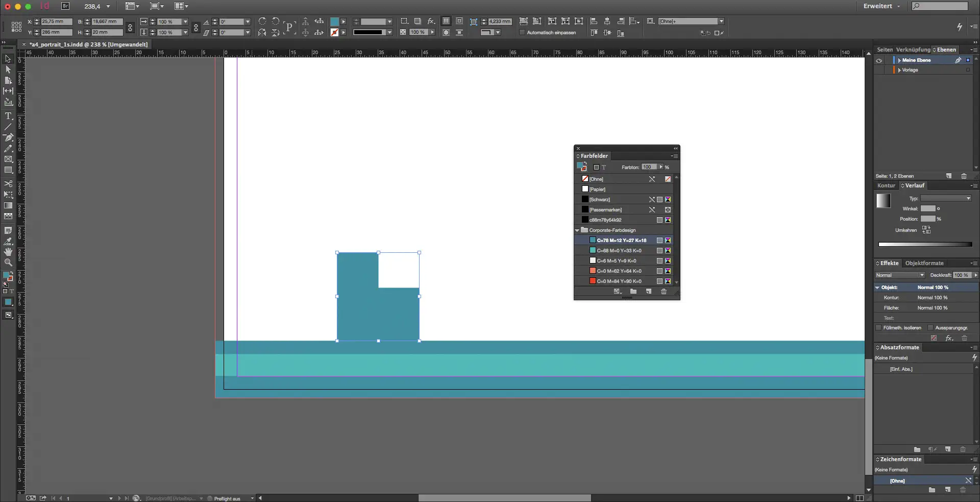Screen dimensions: 980x502
Task: Choose the Zoom tool
Action: pyautogui.click(x=8, y=262)
